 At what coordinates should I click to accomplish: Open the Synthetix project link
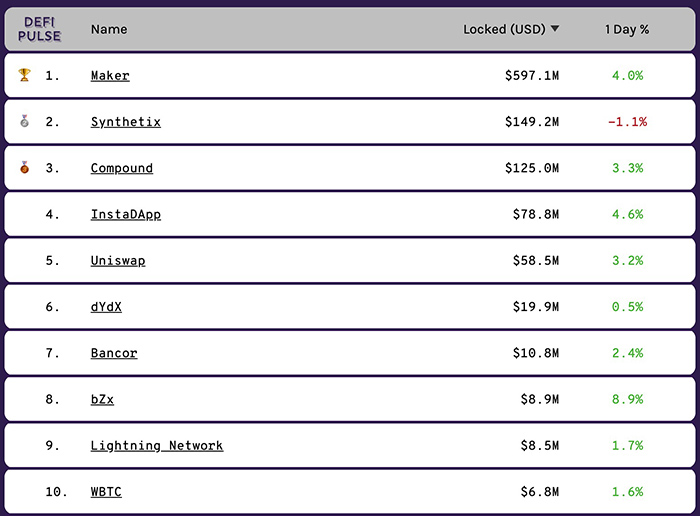[x=125, y=122]
